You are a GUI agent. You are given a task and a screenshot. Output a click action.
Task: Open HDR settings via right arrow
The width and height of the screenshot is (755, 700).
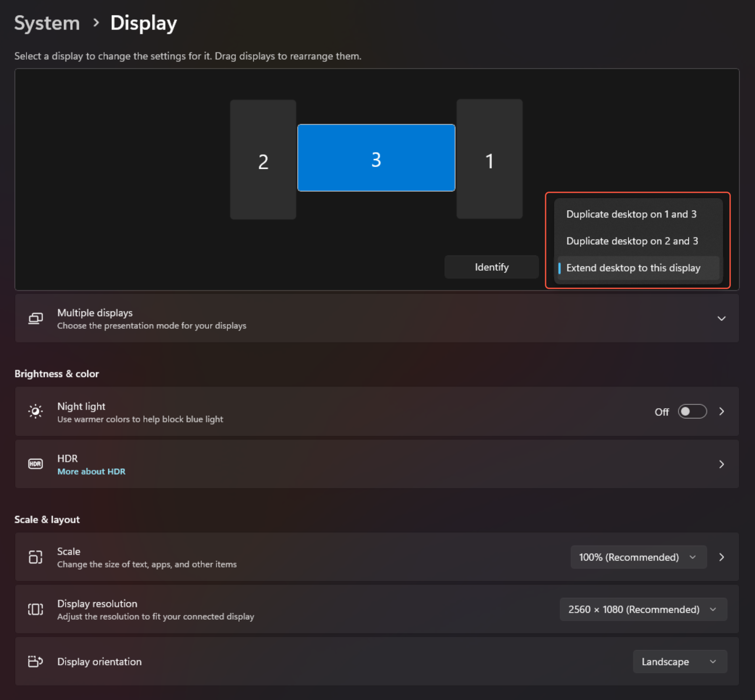(721, 464)
